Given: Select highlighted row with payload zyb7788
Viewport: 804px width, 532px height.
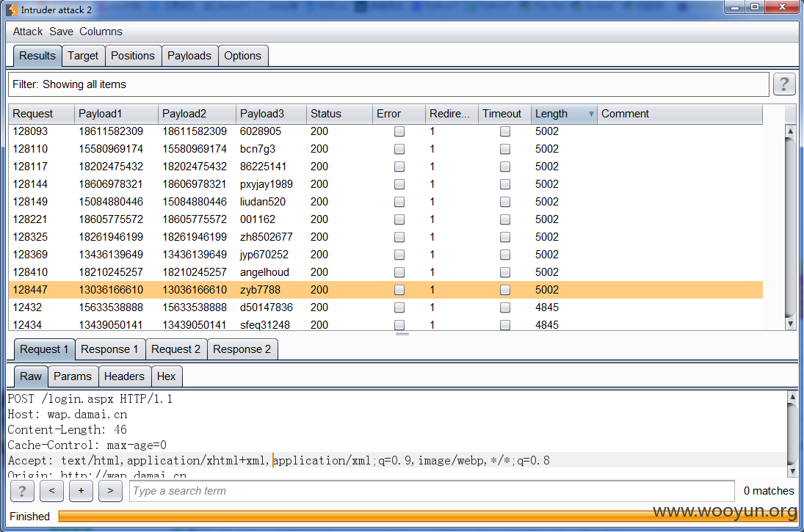Looking at the screenshot, I should 385,290.
